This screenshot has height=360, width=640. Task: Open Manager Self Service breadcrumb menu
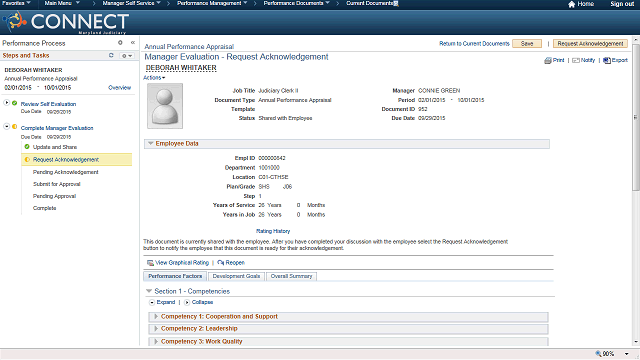pos(131,3)
